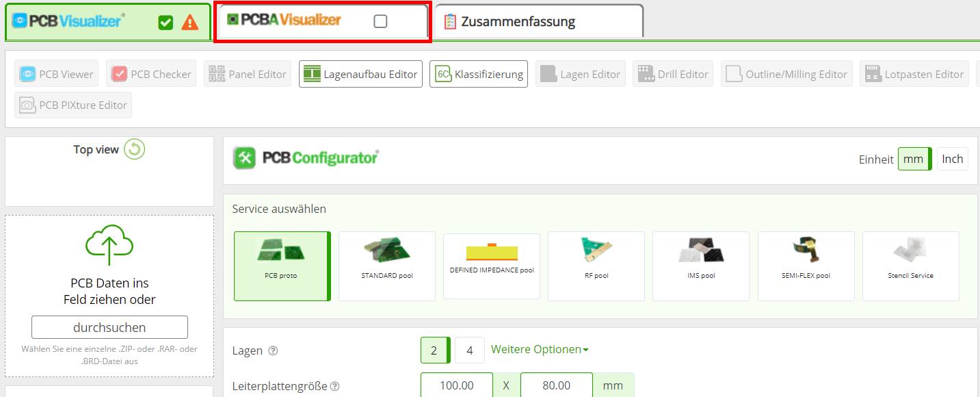Switch the unit to Inch
980x397 pixels.
(x=953, y=159)
